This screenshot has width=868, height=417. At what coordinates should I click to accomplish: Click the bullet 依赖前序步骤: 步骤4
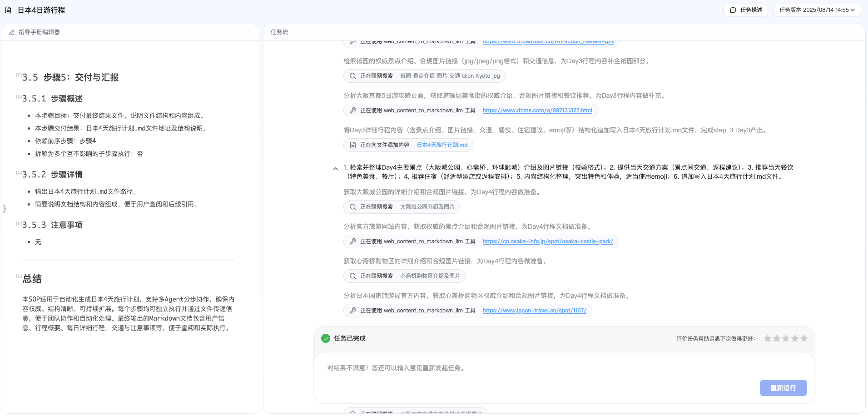[65, 141]
